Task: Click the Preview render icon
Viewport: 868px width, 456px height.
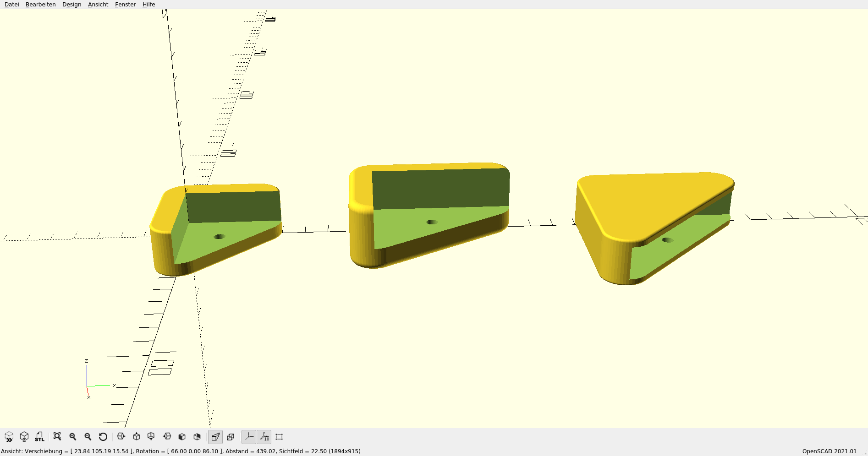Action: (9, 437)
